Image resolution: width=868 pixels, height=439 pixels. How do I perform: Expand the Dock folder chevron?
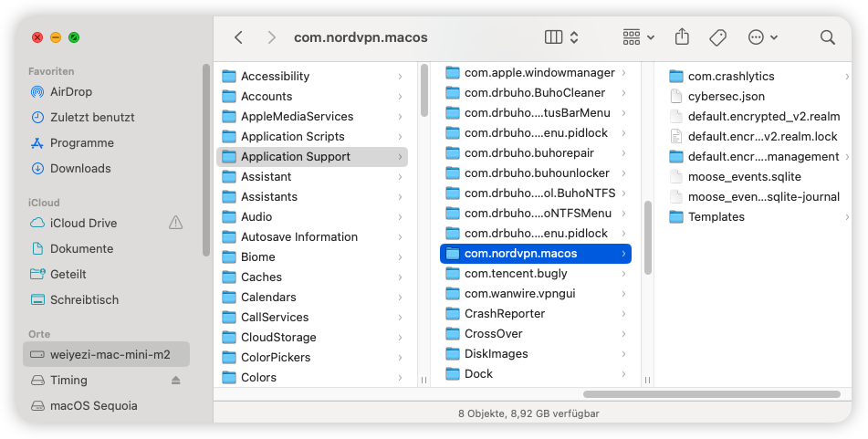(x=623, y=373)
